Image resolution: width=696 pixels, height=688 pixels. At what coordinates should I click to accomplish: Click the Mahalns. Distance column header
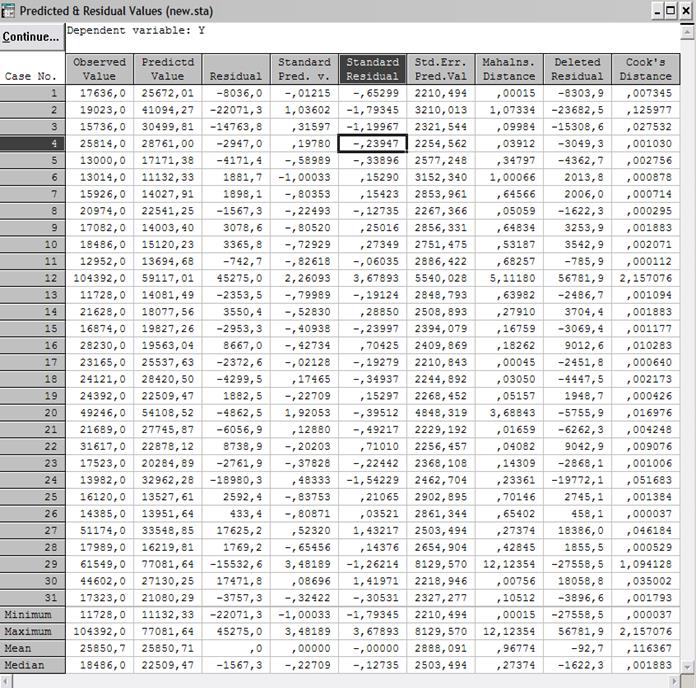point(507,68)
